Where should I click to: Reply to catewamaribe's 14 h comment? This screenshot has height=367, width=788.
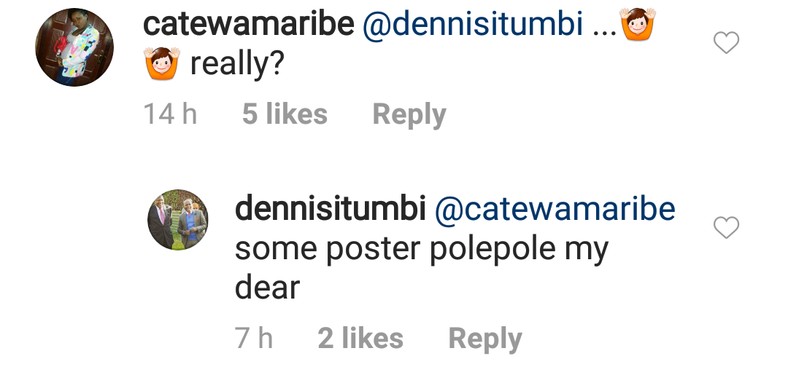pos(409,116)
